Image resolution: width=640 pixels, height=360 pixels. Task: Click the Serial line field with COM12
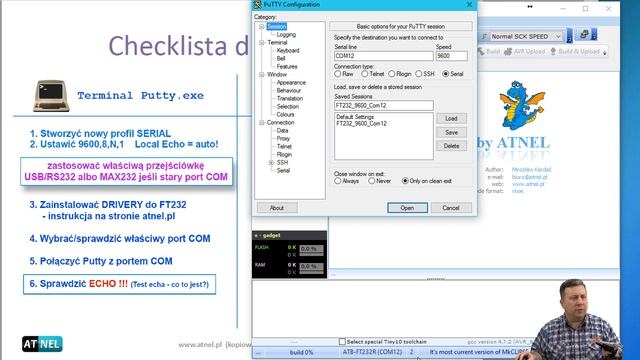point(384,56)
